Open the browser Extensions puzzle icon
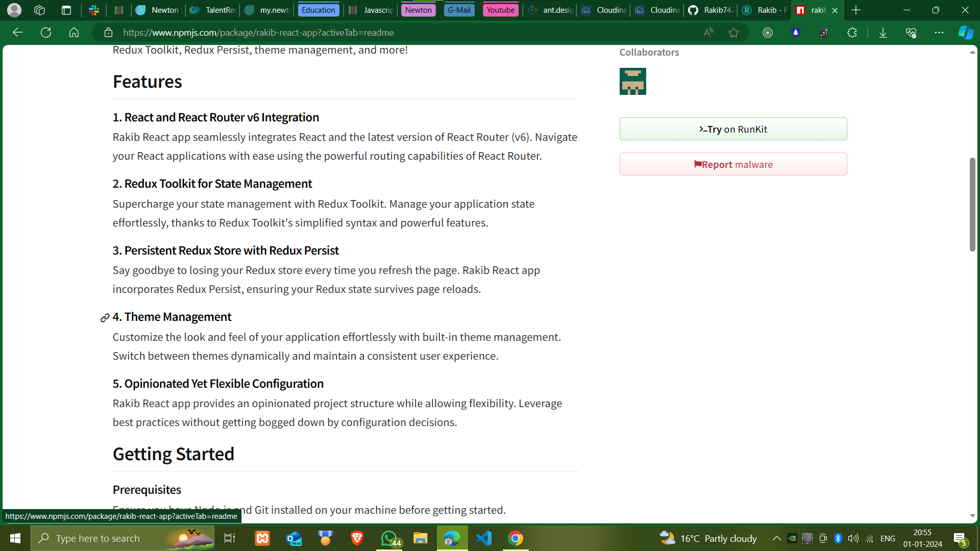This screenshot has width=980, height=551. (852, 33)
